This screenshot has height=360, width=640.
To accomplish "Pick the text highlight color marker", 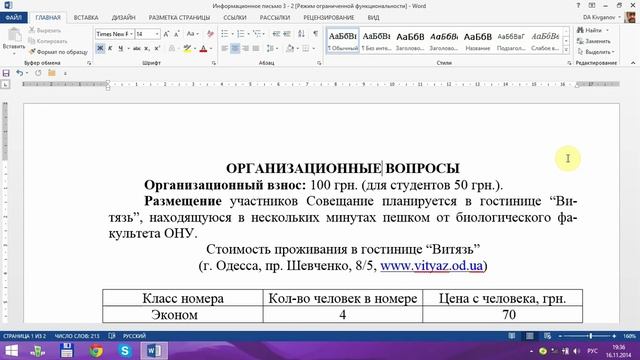I will pos(187,49).
